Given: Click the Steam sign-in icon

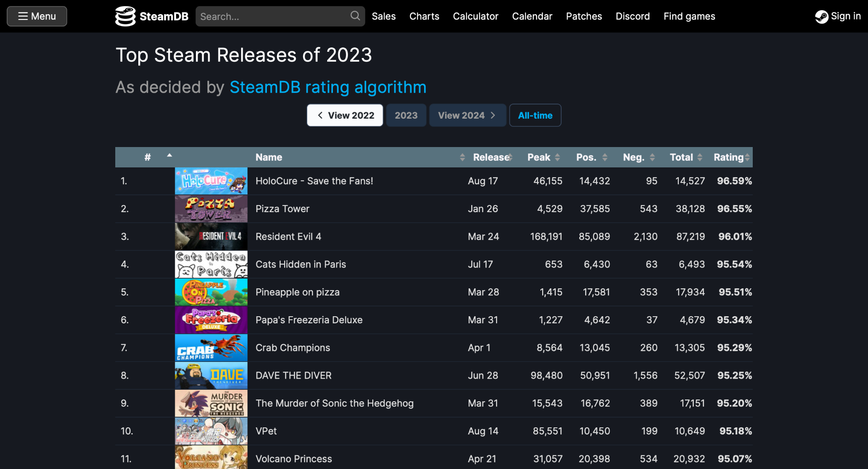Looking at the screenshot, I should 821,17.
